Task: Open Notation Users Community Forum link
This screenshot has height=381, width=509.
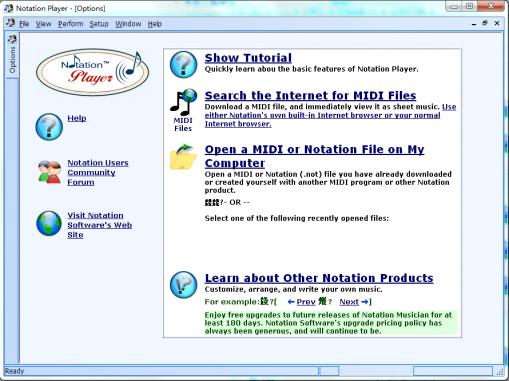Action: 98,172
